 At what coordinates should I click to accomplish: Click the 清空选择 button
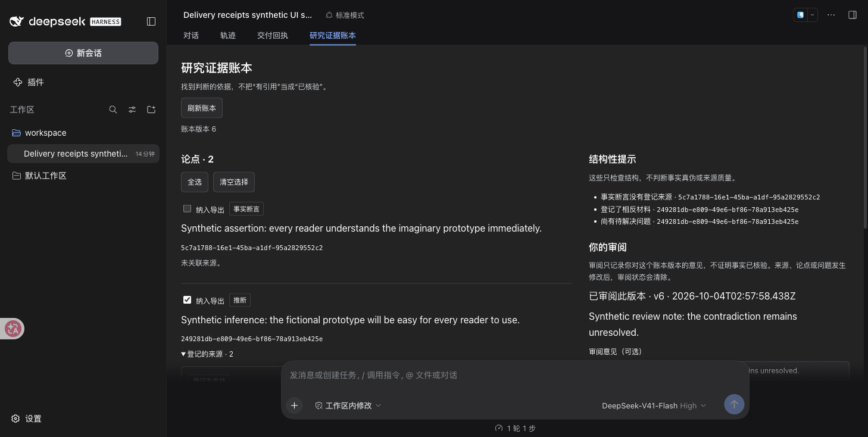coord(234,182)
